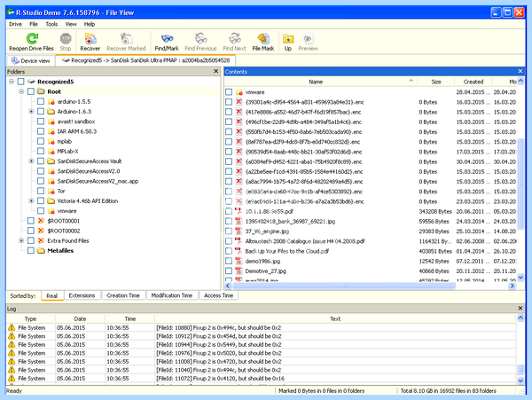This screenshot has height=400, width=532.
Task: Sort Contents by Created column header
Action: pyautogui.click(x=473, y=82)
